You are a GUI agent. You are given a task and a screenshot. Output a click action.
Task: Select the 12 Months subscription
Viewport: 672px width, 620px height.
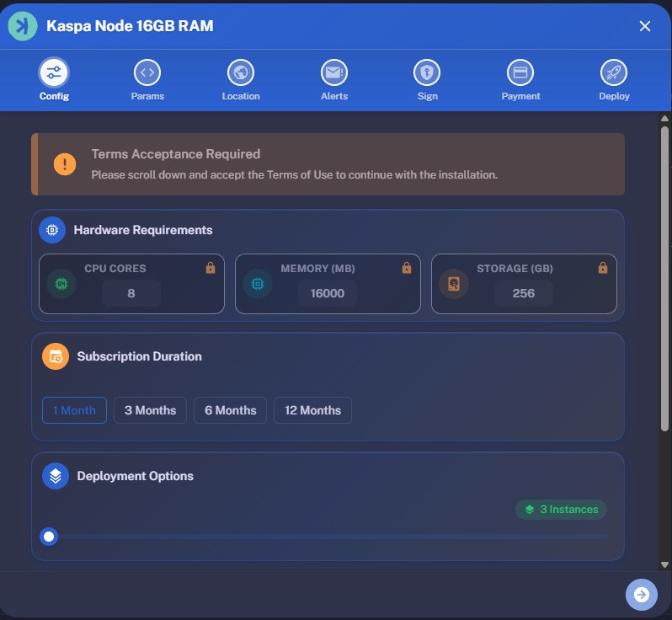pos(312,410)
